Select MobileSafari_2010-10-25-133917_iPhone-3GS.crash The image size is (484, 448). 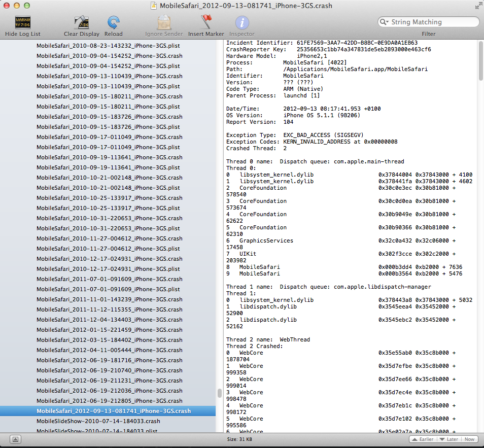point(109,198)
